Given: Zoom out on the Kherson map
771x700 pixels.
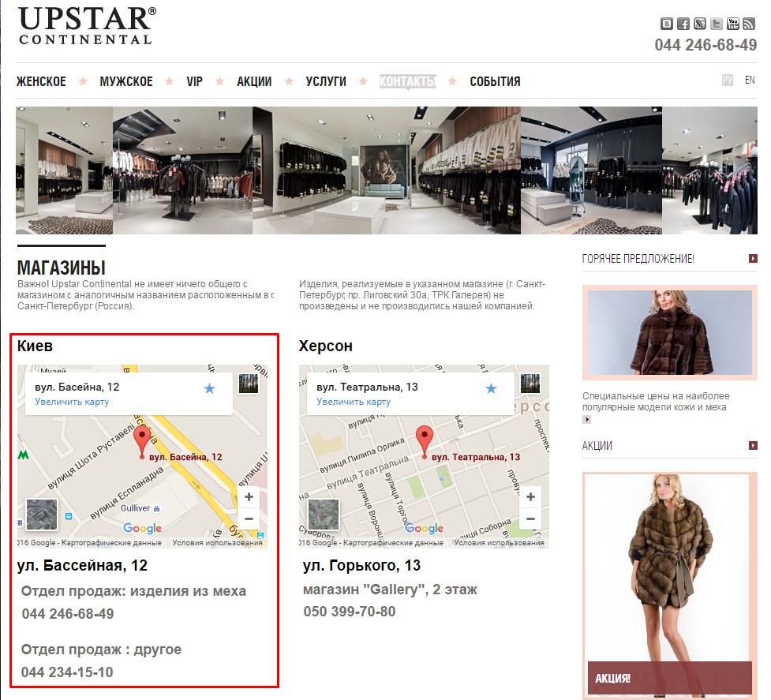Looking at the screenshot, I should click(x=530, y=518).
